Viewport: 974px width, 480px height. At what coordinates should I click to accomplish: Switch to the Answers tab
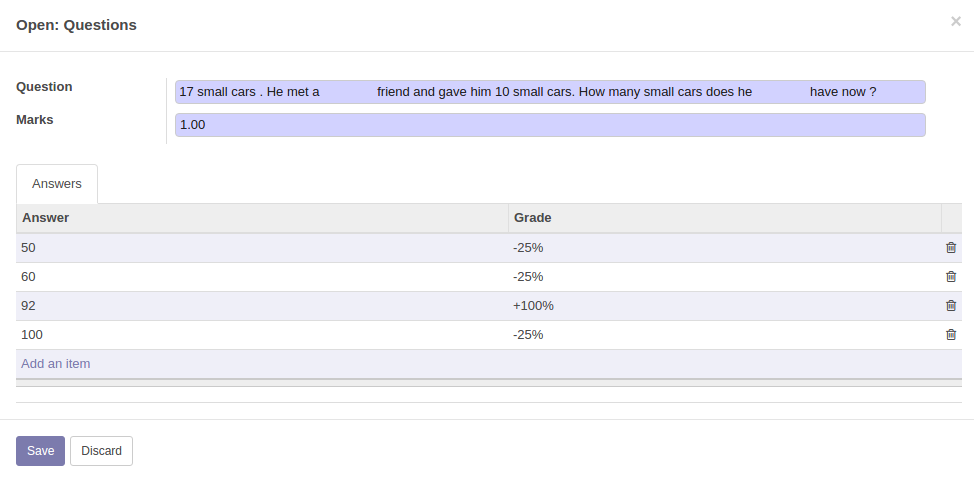coord(57,184)
